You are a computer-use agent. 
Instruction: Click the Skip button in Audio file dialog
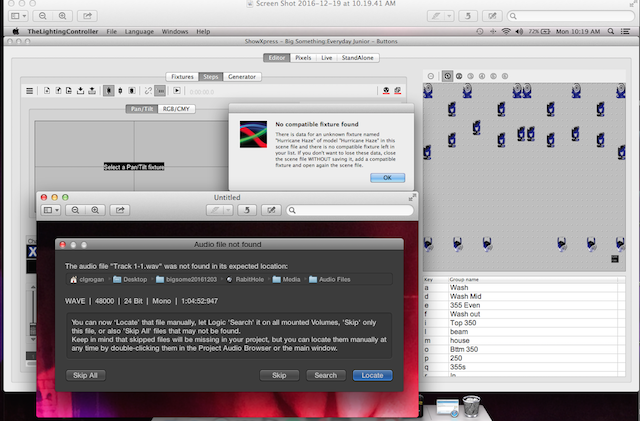coord(279,375)
